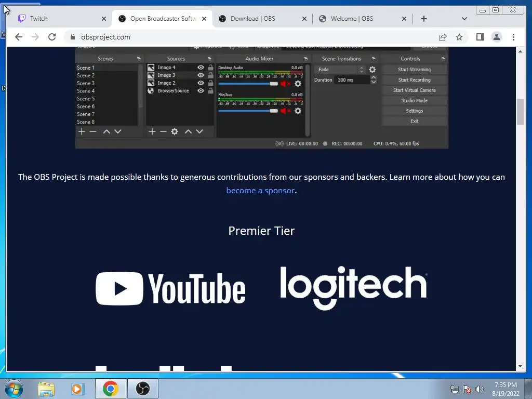Viewport: 532px width, 399px height.
Task: Toggle the lock for BrowserSource
Action: pyautogui.click(x=210, y=90)
